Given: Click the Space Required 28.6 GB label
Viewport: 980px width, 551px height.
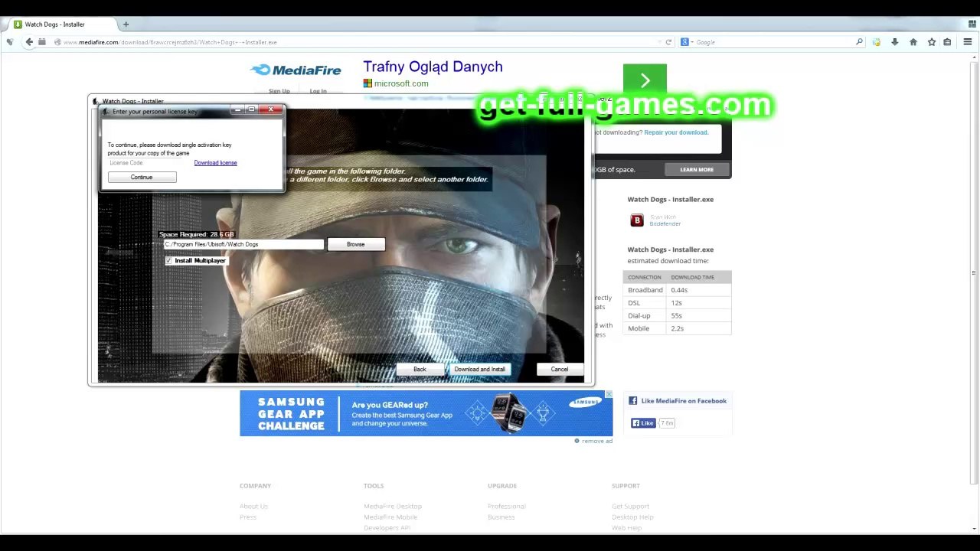Looking at the screenshot, I should pos(197,234).
